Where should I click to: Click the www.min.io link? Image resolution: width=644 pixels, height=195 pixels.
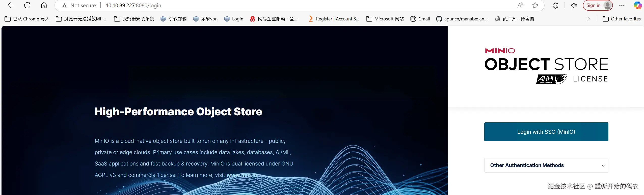click(242, 175)
